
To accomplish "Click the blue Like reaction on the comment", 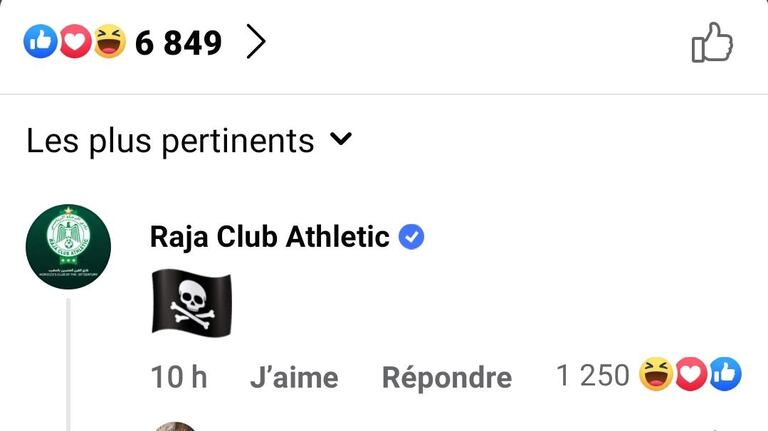I will click(725, 374).
